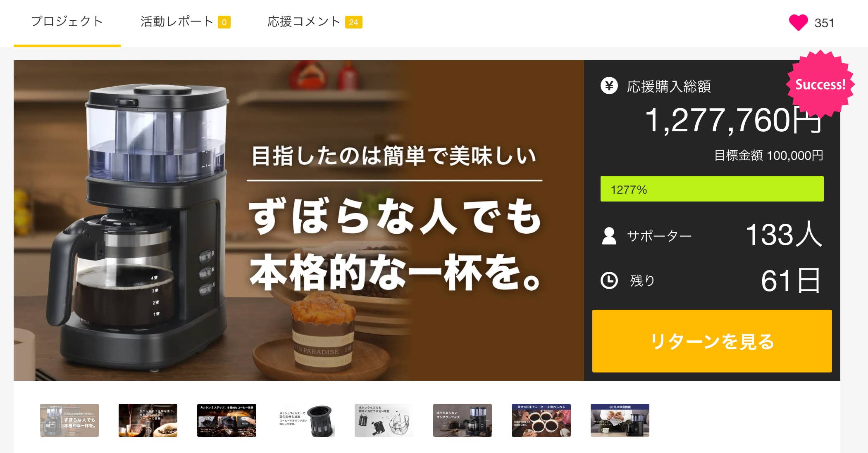This screenshot has height=453, width=868.
Task: Click the pink Success! badge
Action: coord(820,84)
